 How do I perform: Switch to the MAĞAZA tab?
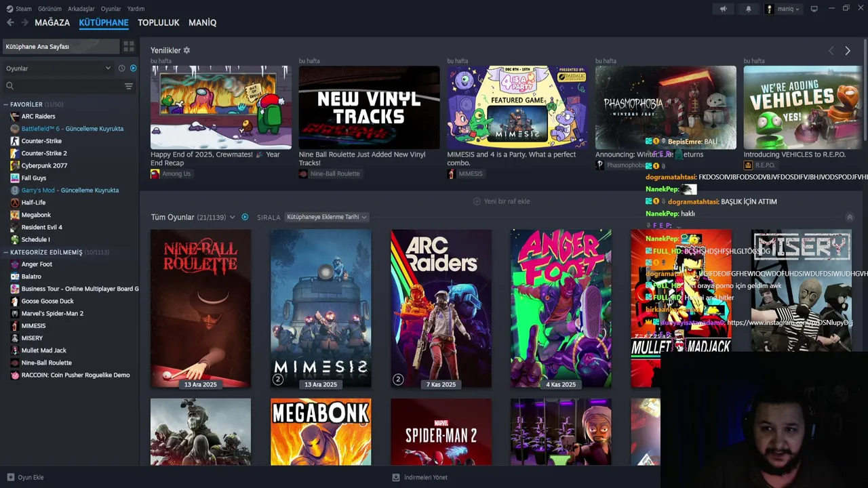pos(52,22)
